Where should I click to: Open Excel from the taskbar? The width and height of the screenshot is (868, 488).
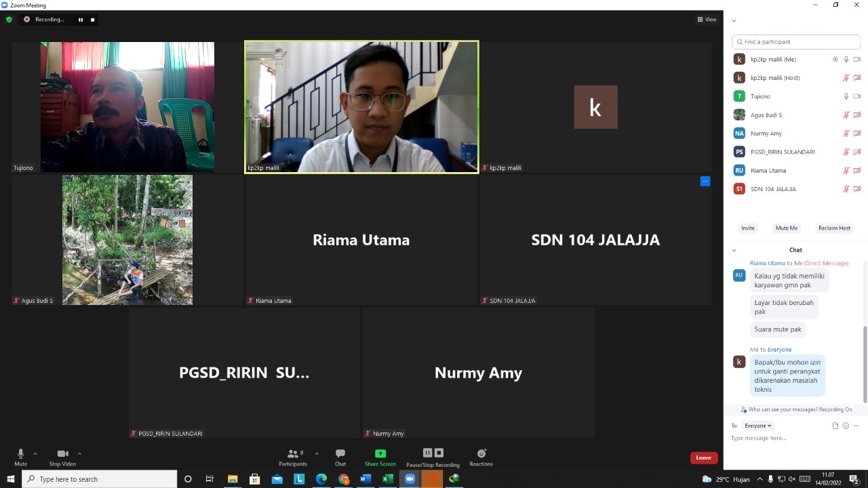point(387,479)
